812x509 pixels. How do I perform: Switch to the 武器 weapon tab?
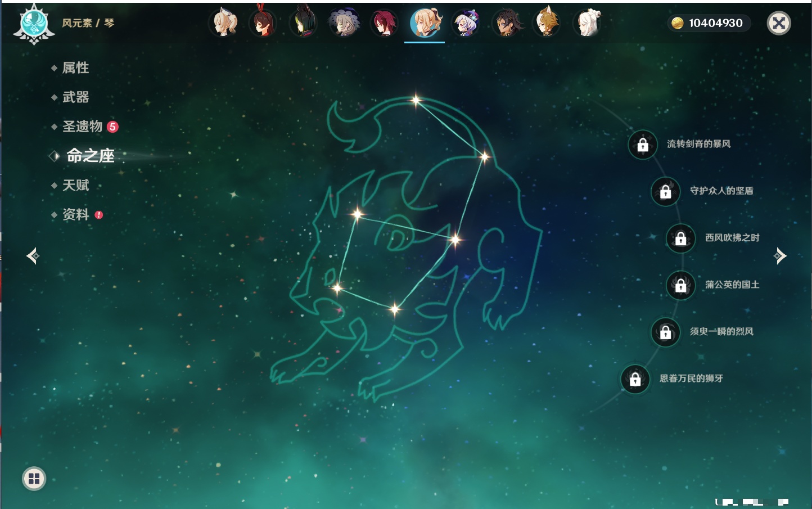pyautogui.click(x=75, y=97)
